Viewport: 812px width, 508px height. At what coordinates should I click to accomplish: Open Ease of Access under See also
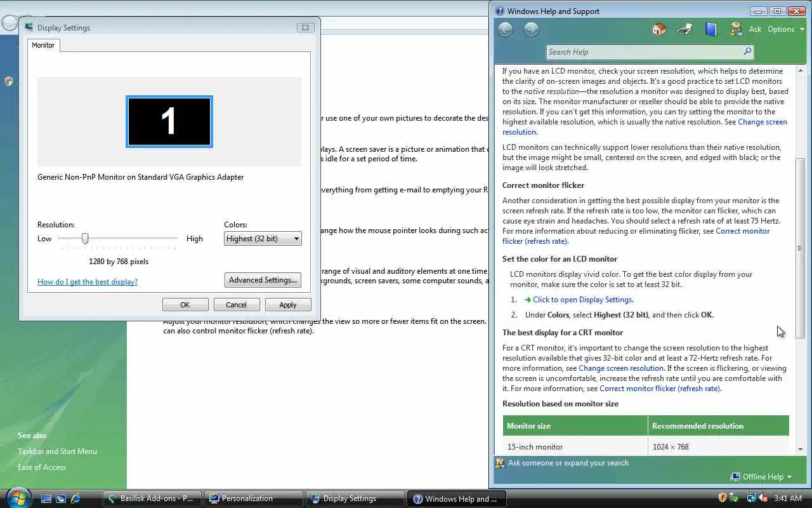(42, 467)
